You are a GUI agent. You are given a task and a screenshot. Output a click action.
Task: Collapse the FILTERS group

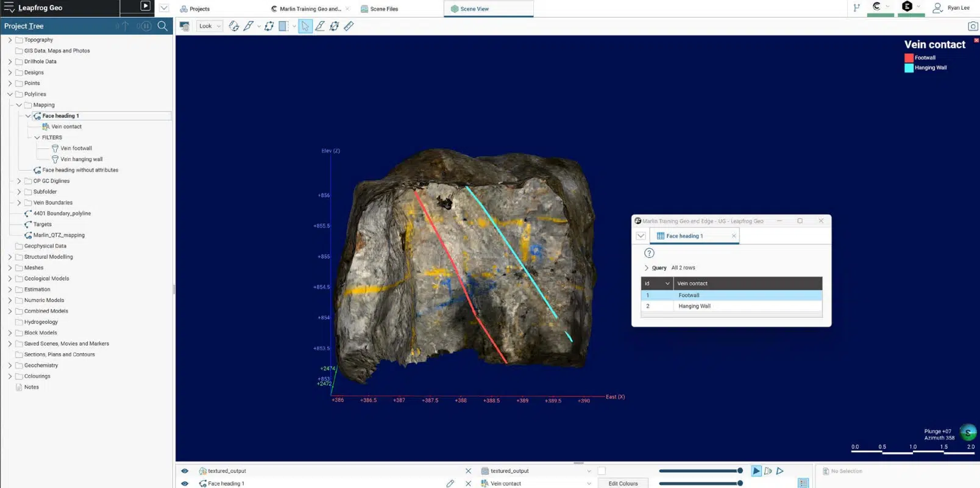pyautogui.click(x=37, y=137)
